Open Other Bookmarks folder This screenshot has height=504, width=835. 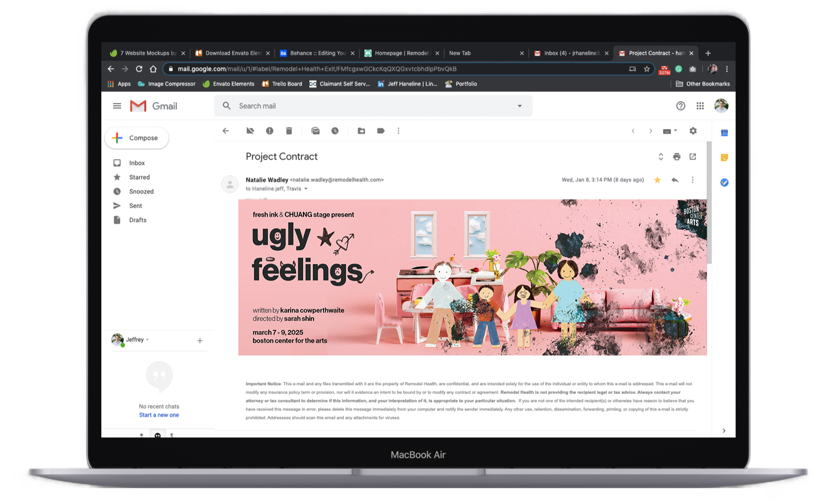pos(703,84)
